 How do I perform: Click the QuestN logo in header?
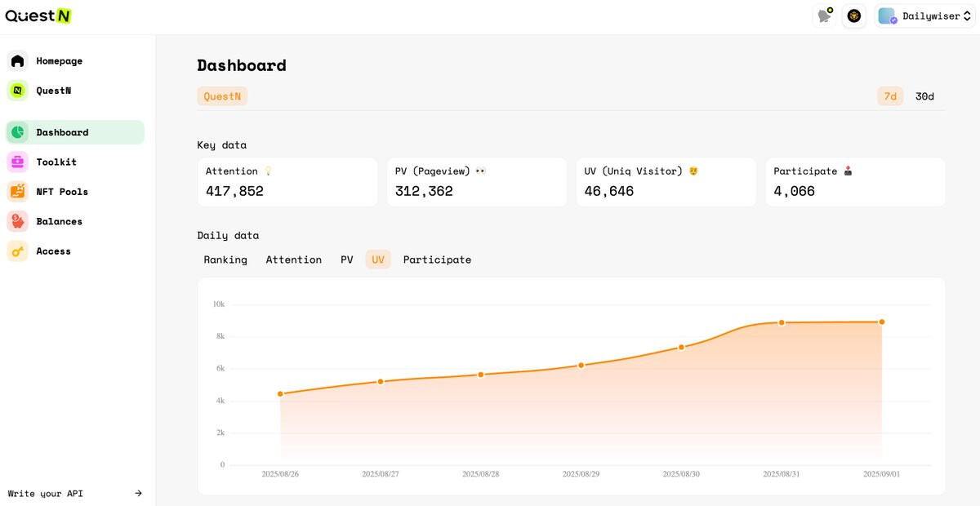(x=38, y=16)
